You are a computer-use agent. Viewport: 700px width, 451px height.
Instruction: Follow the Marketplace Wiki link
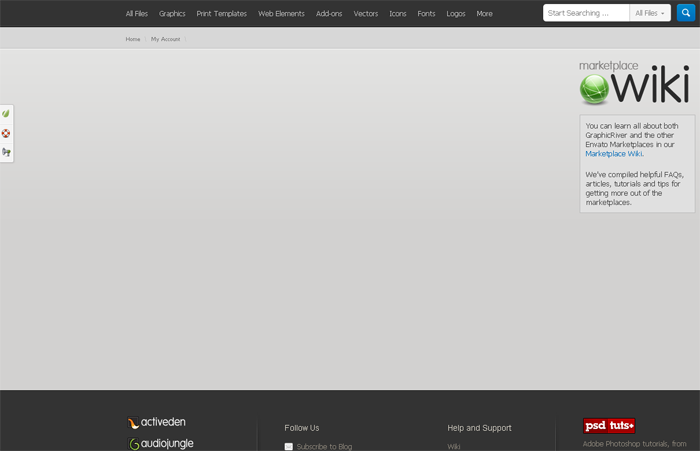click(x=614, y=154)
